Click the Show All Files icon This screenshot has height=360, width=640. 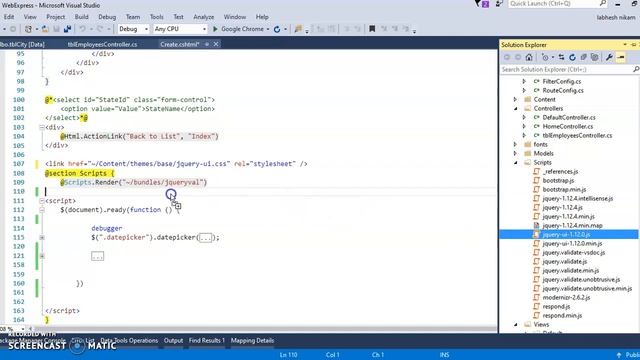pos(594,57)
